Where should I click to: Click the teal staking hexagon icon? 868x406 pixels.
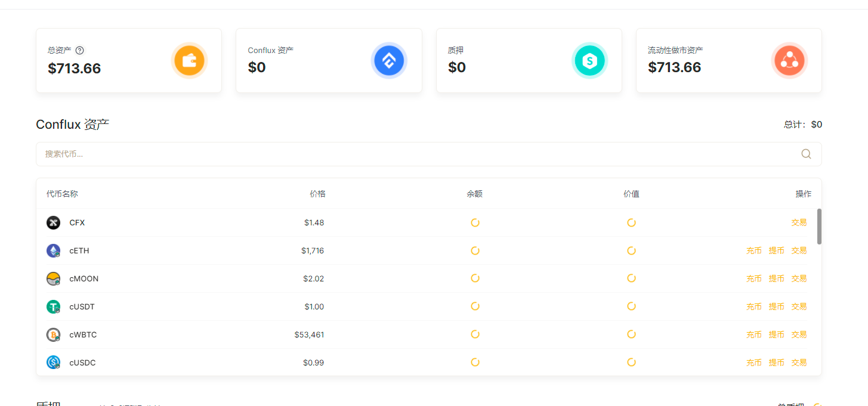pos(589,60)
